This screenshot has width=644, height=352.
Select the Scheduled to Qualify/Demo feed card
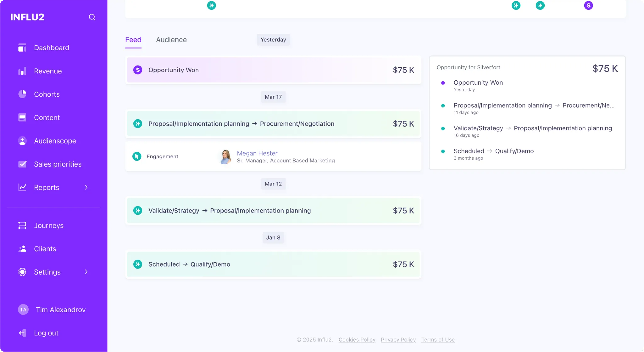click(273, 264)
